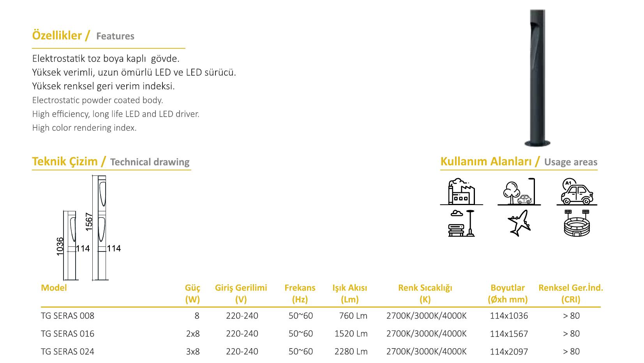Click 'High efficiency, long life LED' line
644x363 pixels.
point(116,114)
